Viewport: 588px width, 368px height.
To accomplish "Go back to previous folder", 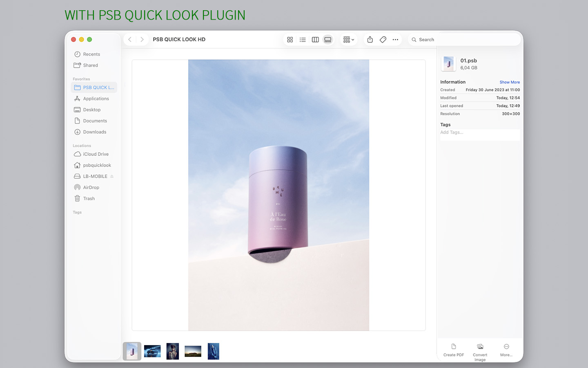I will click(130, 40).
